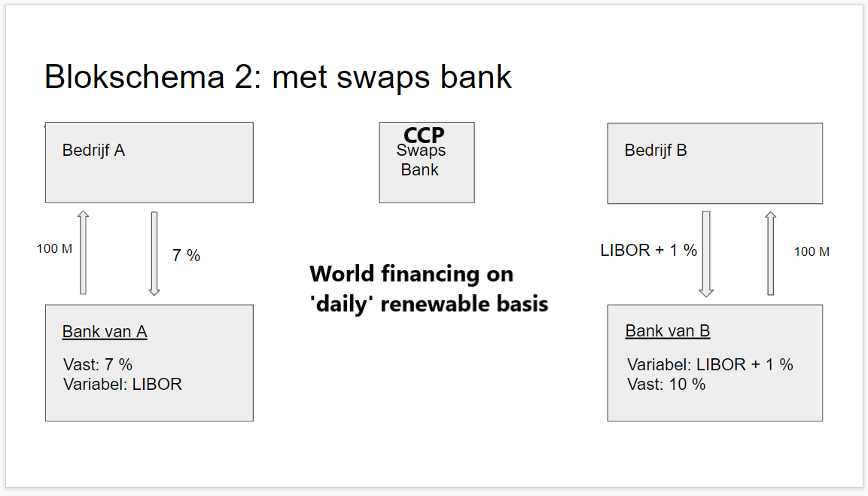The image size is (868, 496).
Task: Click the 'Vast: 7 %' text line
Action: (x=98, y=365)
